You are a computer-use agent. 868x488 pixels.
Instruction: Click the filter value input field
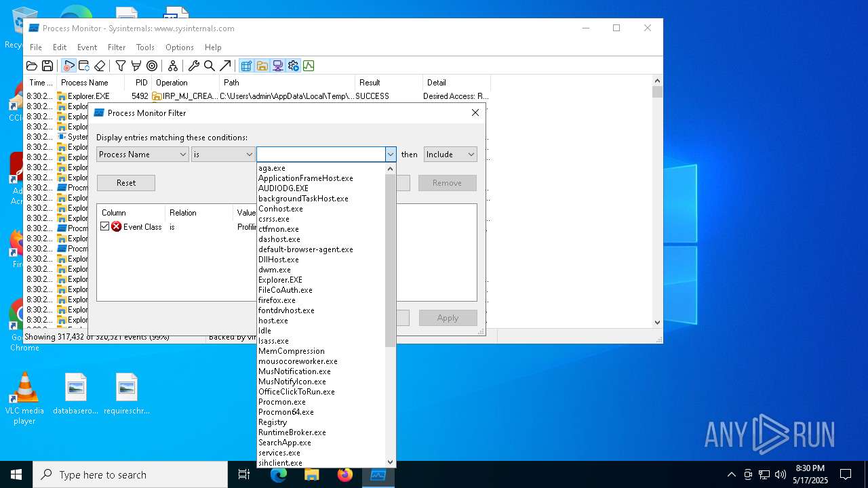pyautogui.click(x=321, y=155)
